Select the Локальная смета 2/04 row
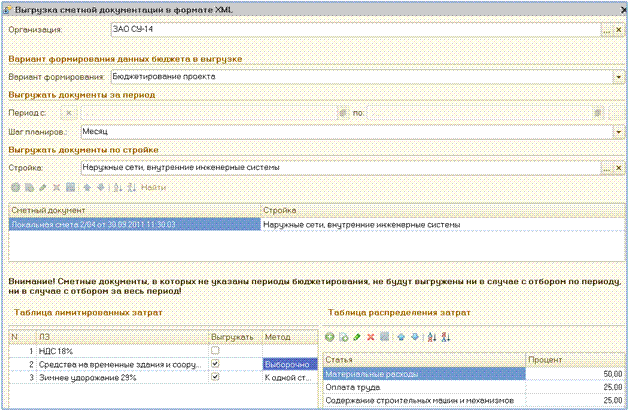This screenshot has height=411, width=630. [130, 225]
